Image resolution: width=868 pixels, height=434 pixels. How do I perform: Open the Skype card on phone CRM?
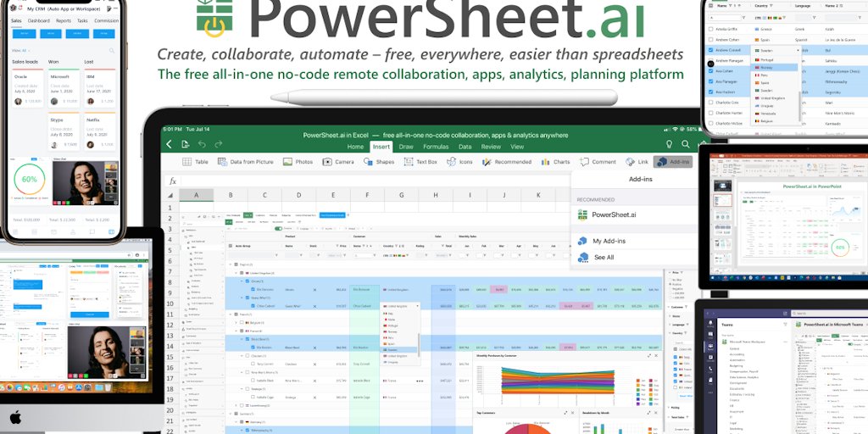pyautogui.click(x=64, y=131)
